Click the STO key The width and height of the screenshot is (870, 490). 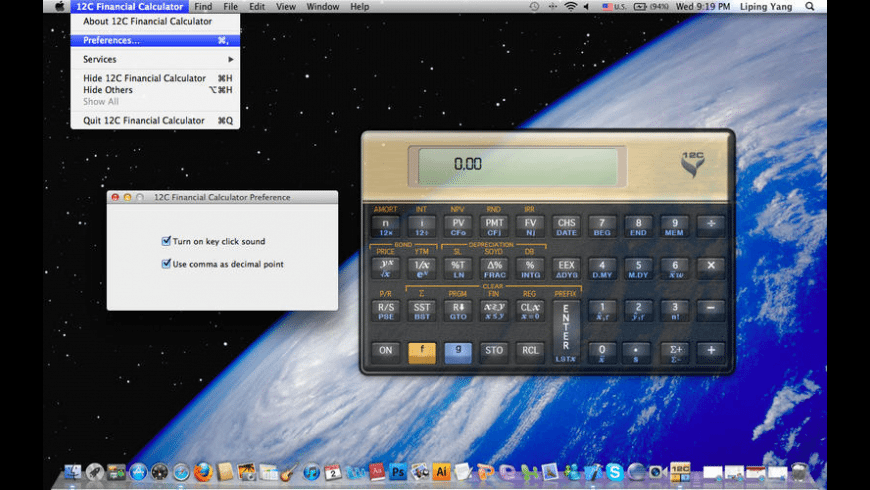pyautogui.click(x=494, y=352)
